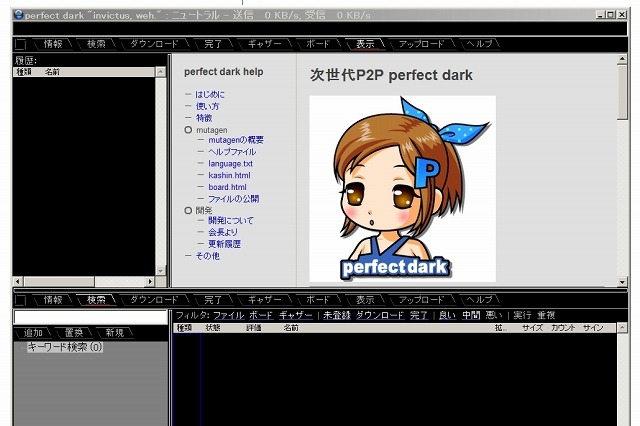The width and height of the screenshot is (640, 426).
Task: Toggle the ギャザー filter
Action: [x=296, y=315]
